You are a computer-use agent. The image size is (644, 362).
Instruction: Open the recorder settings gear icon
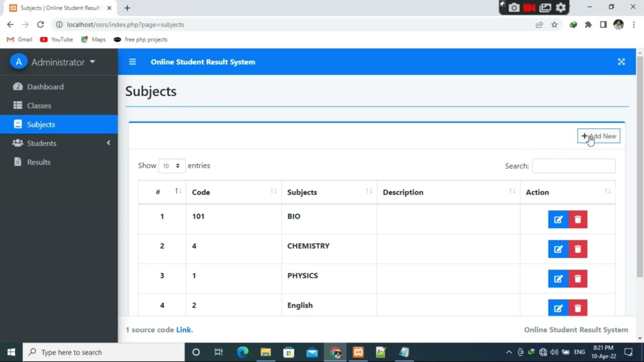point(561,8)
